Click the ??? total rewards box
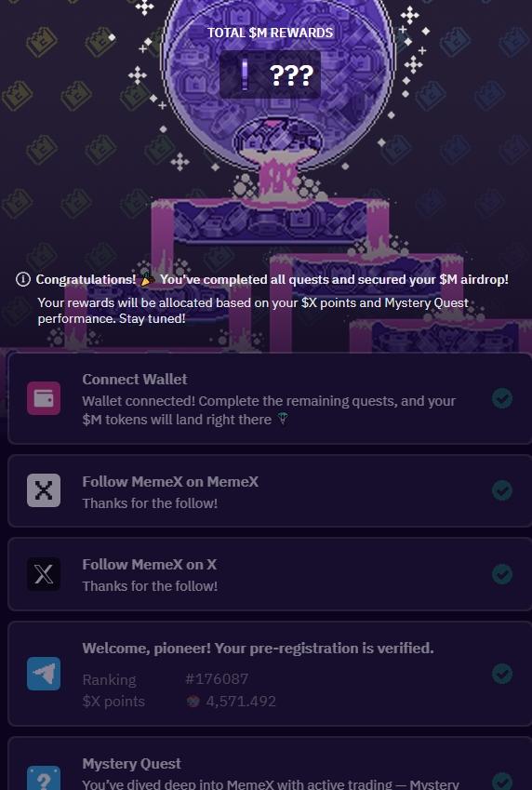 pyautogui.click(x=270, y=74)
